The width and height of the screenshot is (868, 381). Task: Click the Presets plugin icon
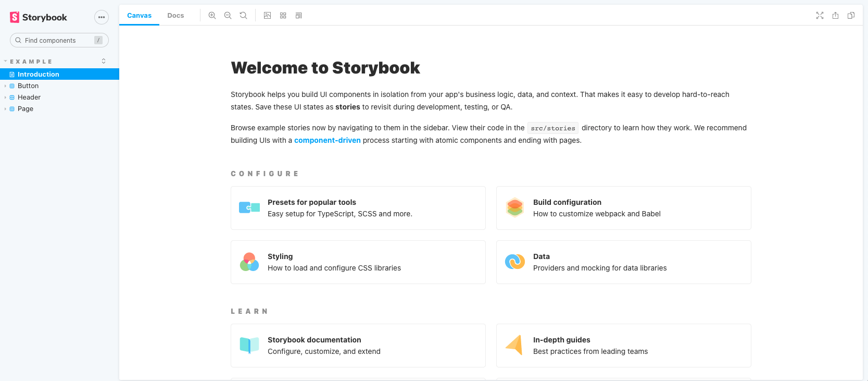[249, 207]
